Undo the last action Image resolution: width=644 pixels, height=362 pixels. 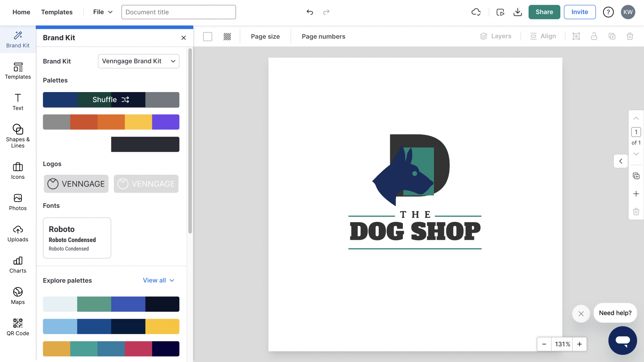pyautogui.click(x=310, y=12)
